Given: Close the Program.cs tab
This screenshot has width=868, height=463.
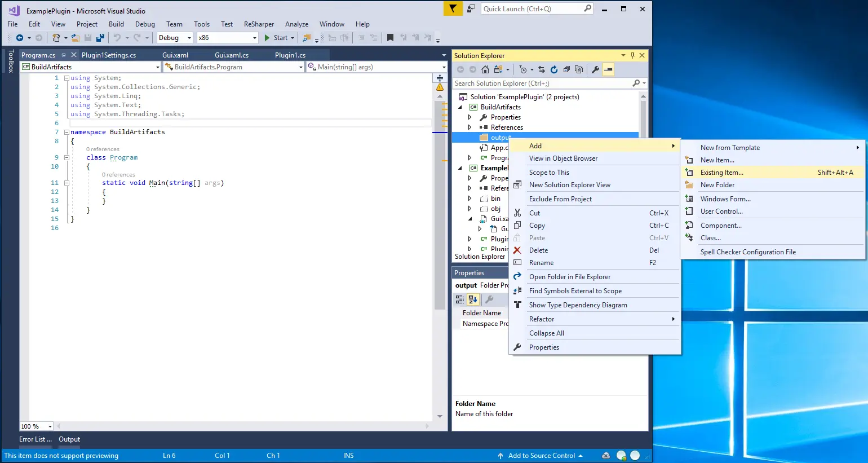Looking at the screenshot, I should point(73,55).
